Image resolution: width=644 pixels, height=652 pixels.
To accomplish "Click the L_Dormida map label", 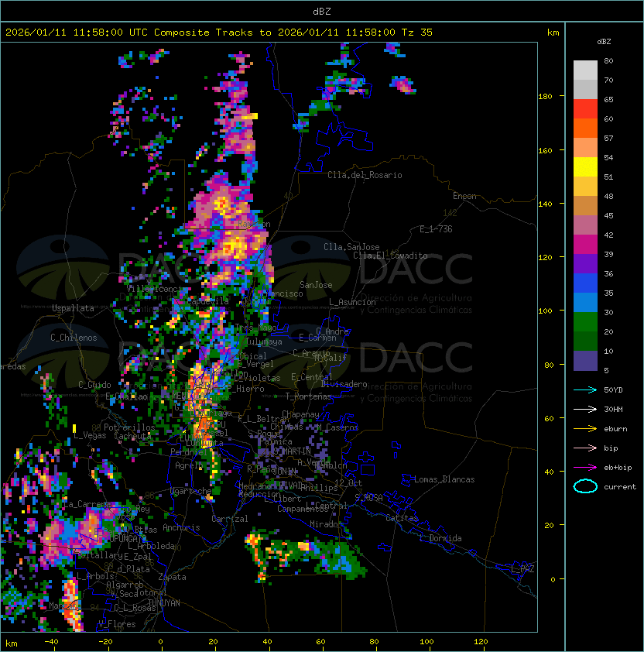I will [440, 538].
